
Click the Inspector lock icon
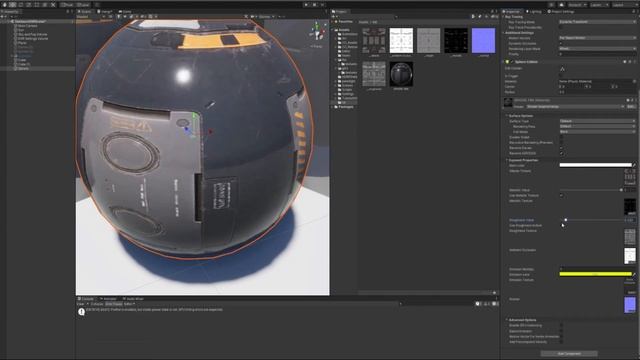click(x=634, y=11)
